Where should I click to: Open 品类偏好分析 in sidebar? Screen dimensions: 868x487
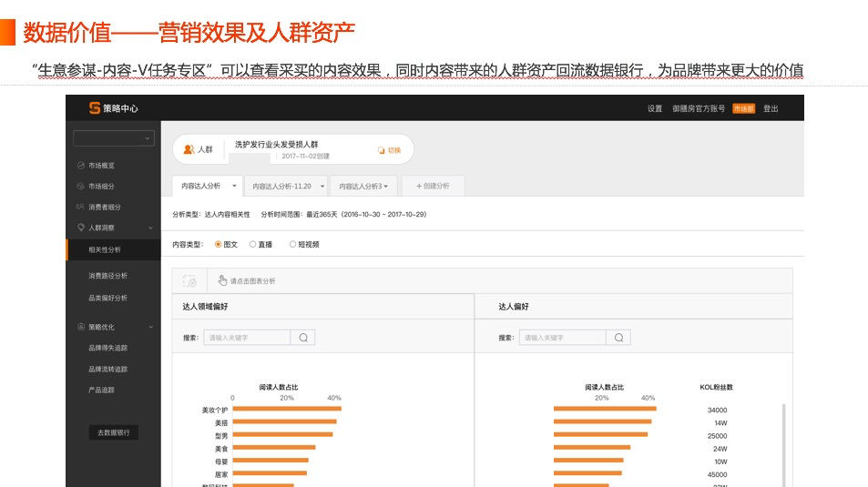[108, 298]
